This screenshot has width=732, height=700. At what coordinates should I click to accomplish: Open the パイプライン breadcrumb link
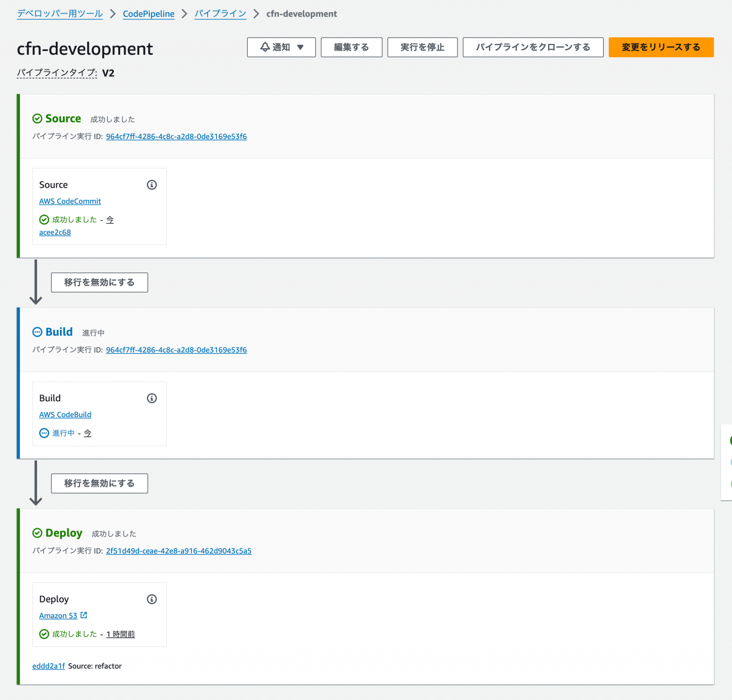tap(220, 14)
